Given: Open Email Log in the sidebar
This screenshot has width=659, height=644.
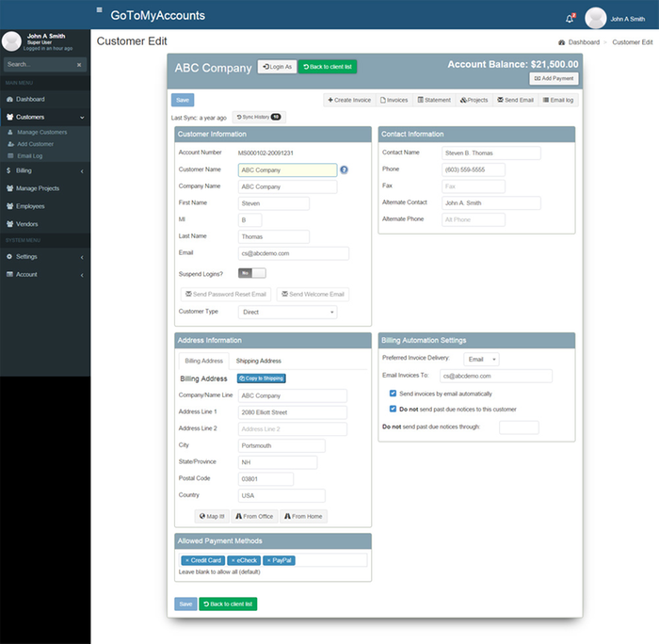Looking at the screenshot, I should point(29,156).
